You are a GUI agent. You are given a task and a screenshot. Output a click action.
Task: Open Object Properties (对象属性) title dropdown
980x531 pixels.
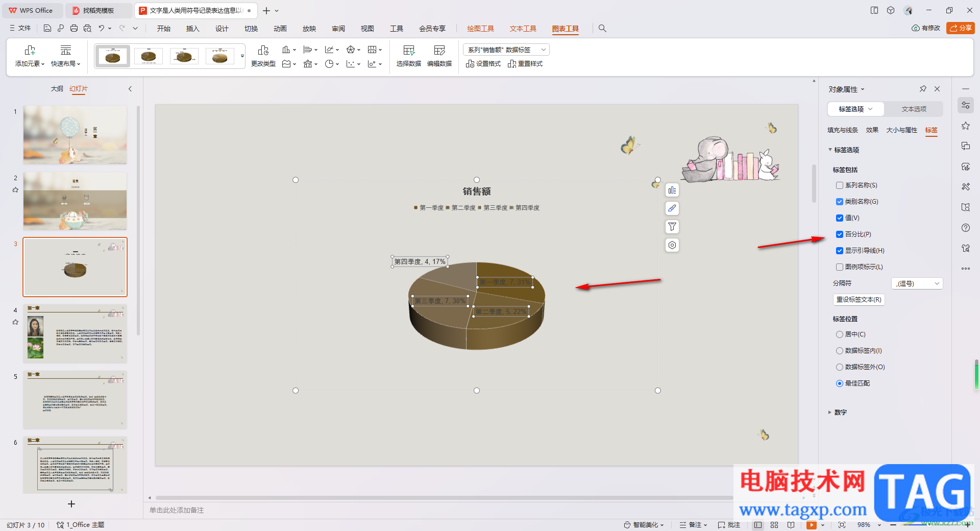(x=846, y=89)
